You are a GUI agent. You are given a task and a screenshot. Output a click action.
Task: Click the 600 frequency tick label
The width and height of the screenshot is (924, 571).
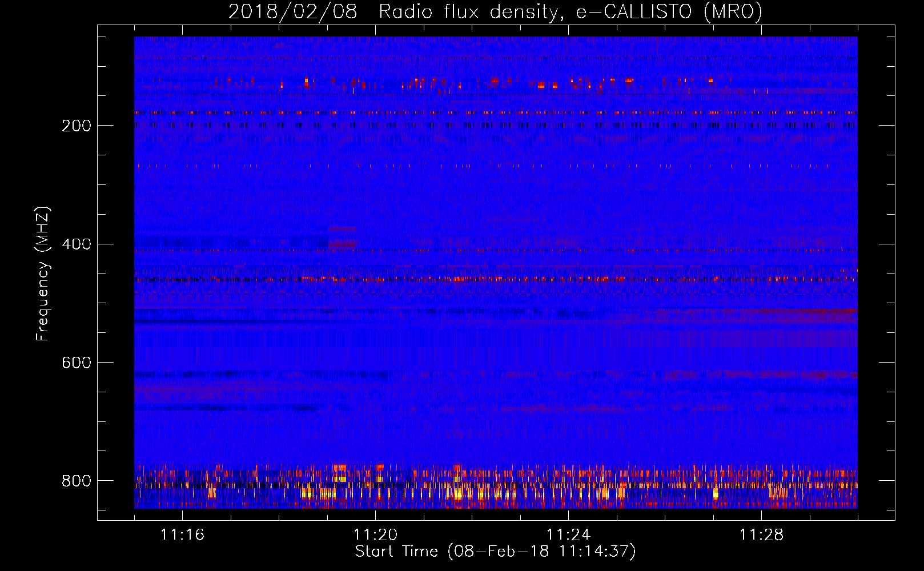click(77, 363)
